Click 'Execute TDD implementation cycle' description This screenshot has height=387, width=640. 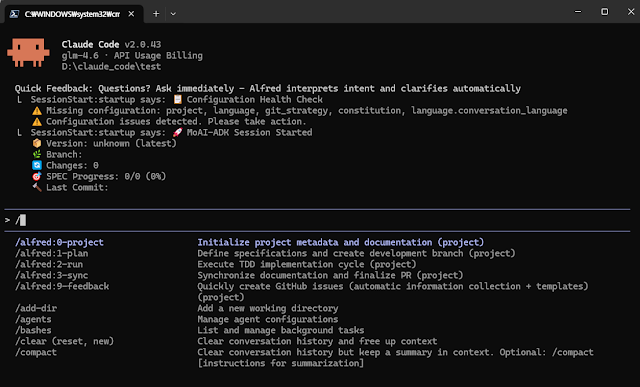coord(307,264)
